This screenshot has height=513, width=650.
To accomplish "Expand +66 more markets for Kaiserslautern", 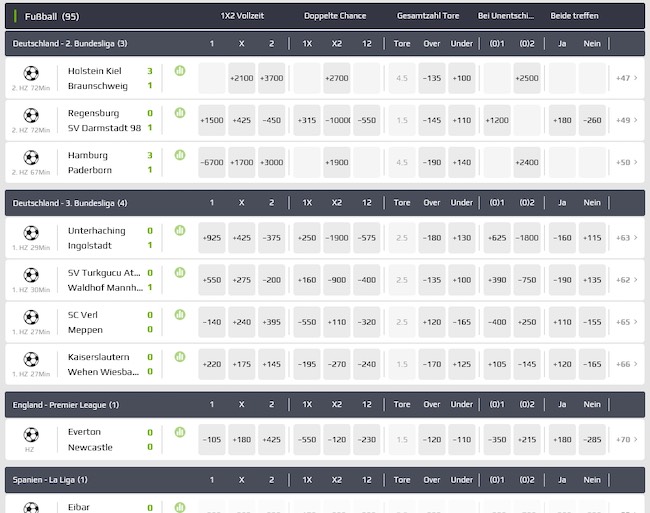I will 626,364.
